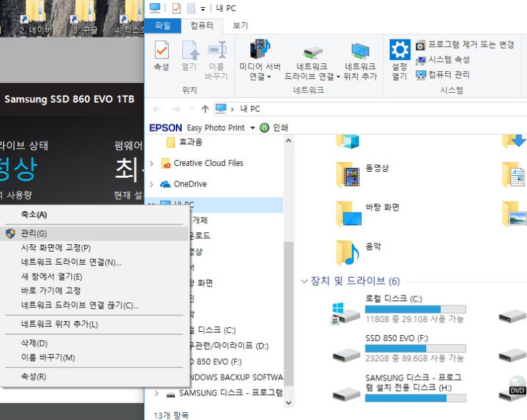Select the 로컬 디스크 (C:) drive icon

point(346,313)
